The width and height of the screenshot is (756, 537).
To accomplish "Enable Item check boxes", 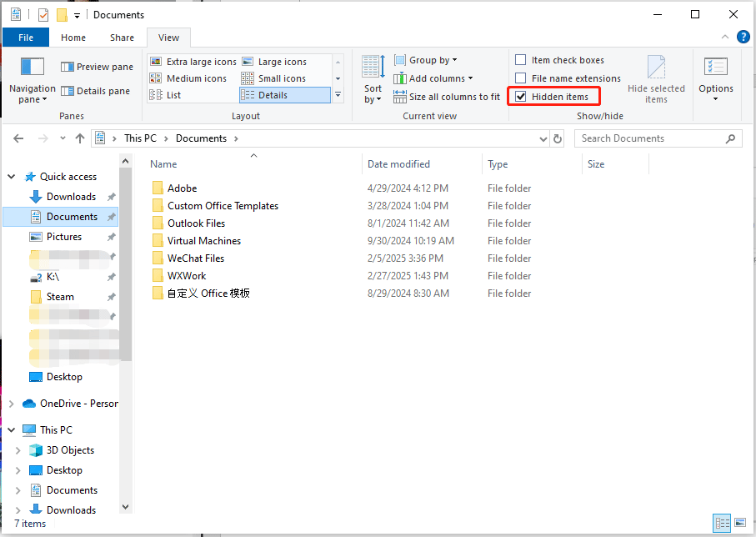I will coord(521,59).
